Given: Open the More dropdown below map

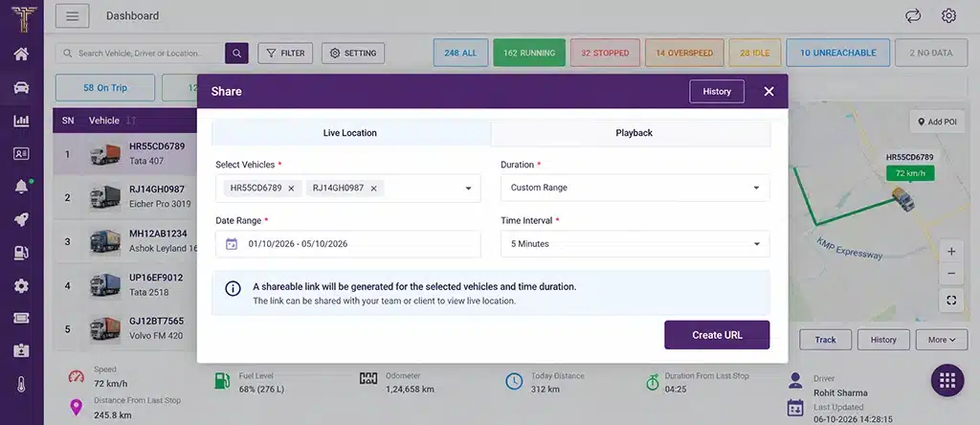Looking at the screenshot, I should coord(942,340).
